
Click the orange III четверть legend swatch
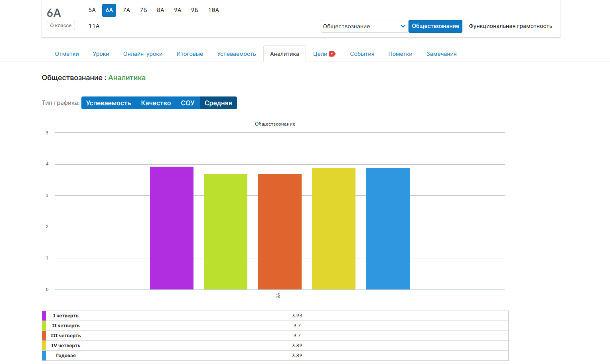pos(44,336)
